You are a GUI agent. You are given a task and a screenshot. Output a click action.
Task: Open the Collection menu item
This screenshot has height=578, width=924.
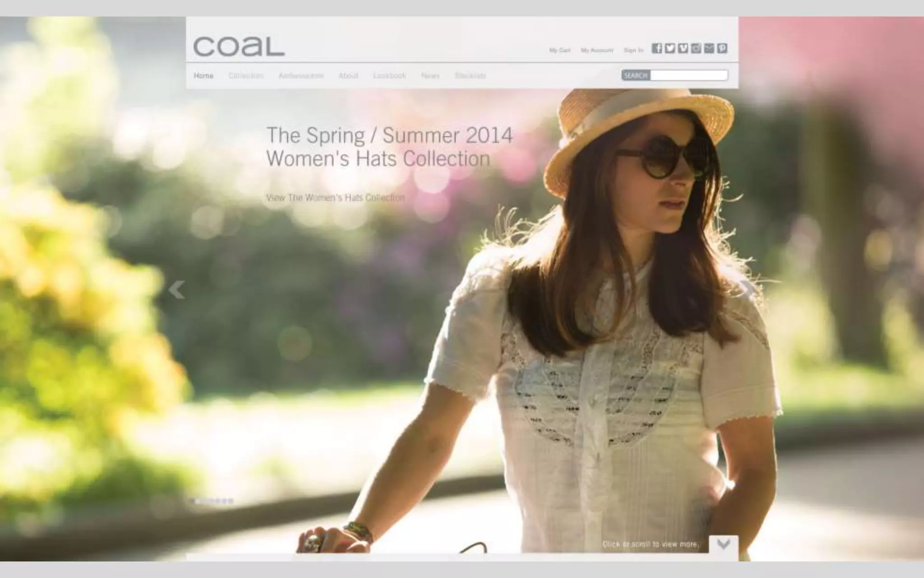(246, 75)
